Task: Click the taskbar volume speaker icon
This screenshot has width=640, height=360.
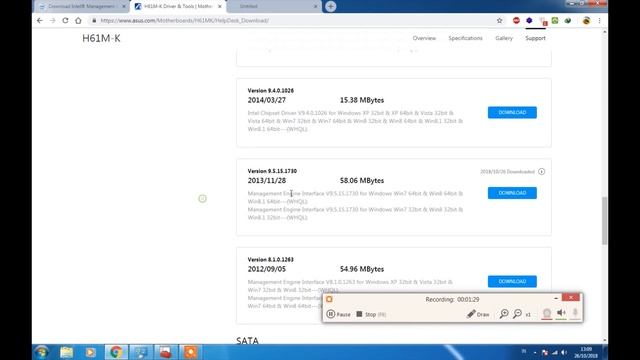Action: (564, 352)
